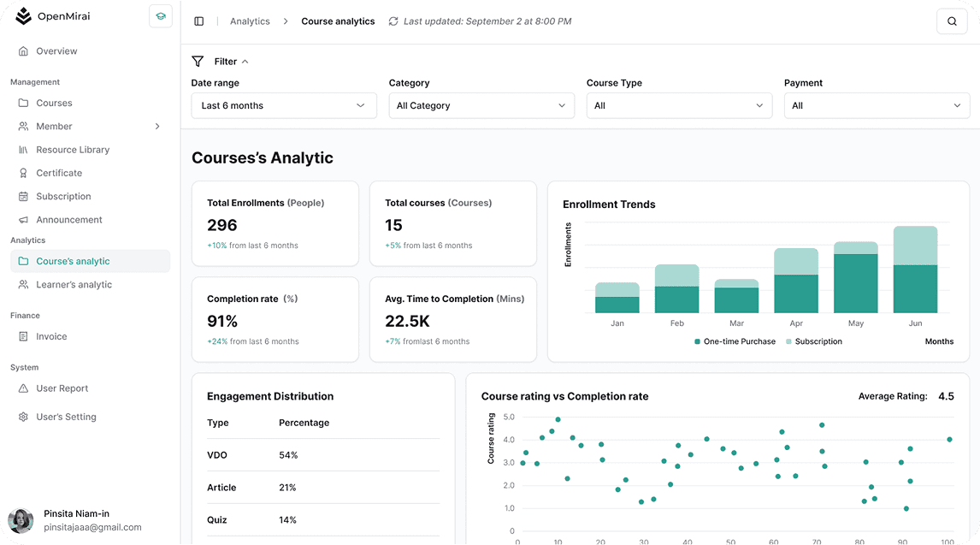Viewport: 980px width, 545px height.
Task: Click the search magnifier icon
Action: (x=952, y=21)
